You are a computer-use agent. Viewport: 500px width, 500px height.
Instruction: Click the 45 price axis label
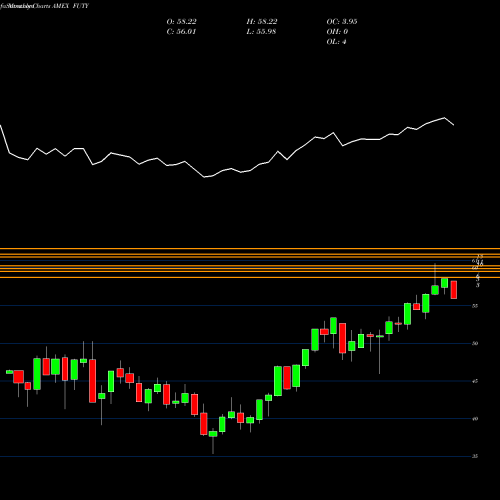(475, 381)
